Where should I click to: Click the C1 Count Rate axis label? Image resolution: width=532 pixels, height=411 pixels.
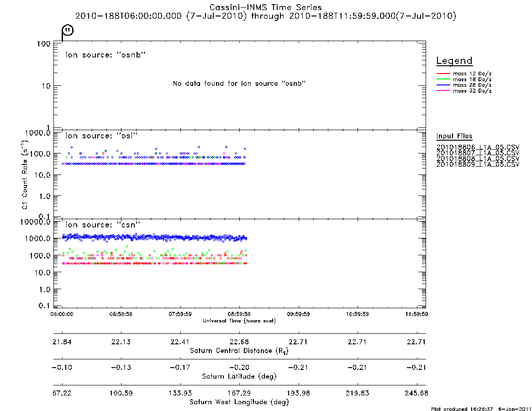coord(24,175)
